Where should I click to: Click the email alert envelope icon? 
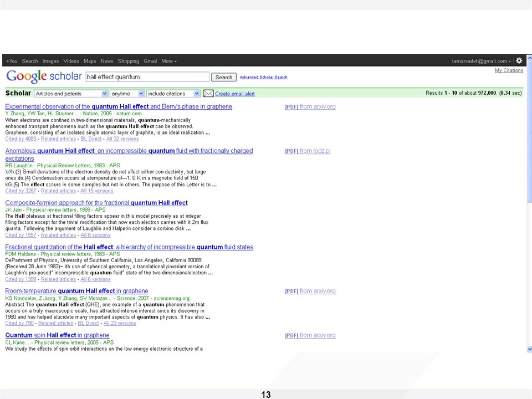point(208,93)
